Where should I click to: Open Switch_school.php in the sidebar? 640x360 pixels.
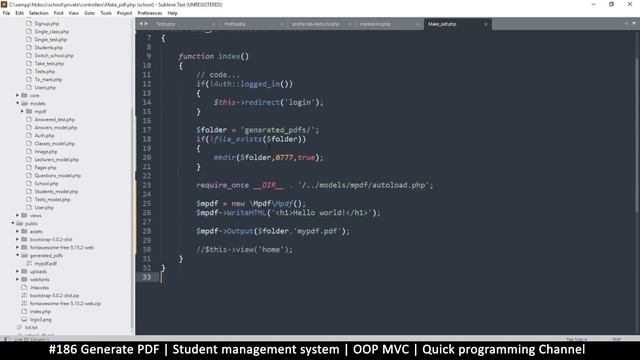[54, 56]
